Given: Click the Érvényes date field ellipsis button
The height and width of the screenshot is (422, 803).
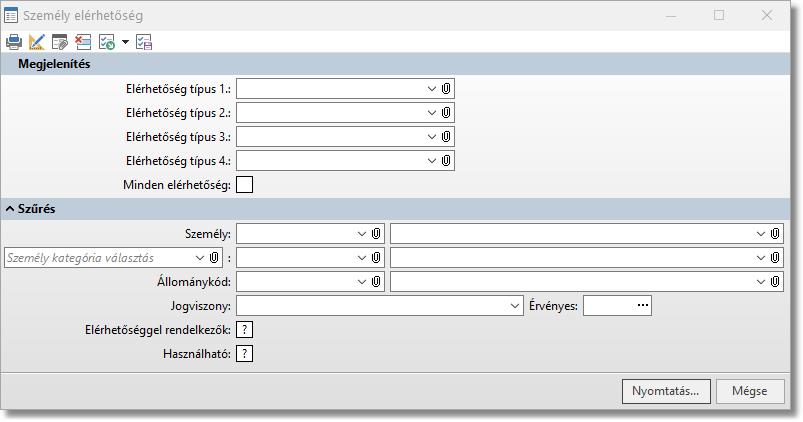Looking at the screenshot, I should tap(642, 305).
